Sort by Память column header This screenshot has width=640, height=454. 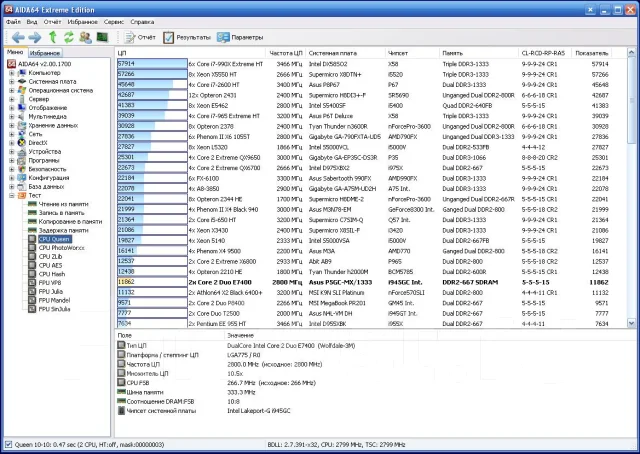[479, 53]
